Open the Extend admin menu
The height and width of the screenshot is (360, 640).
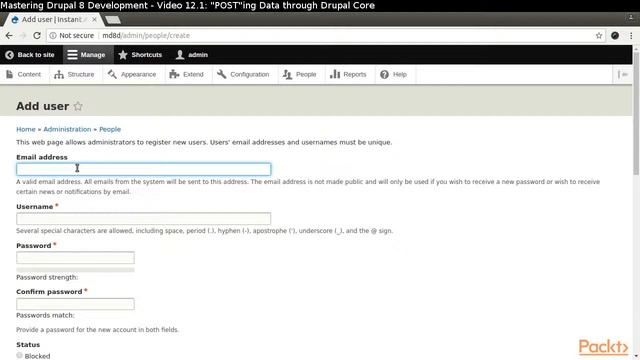[186, 74]
